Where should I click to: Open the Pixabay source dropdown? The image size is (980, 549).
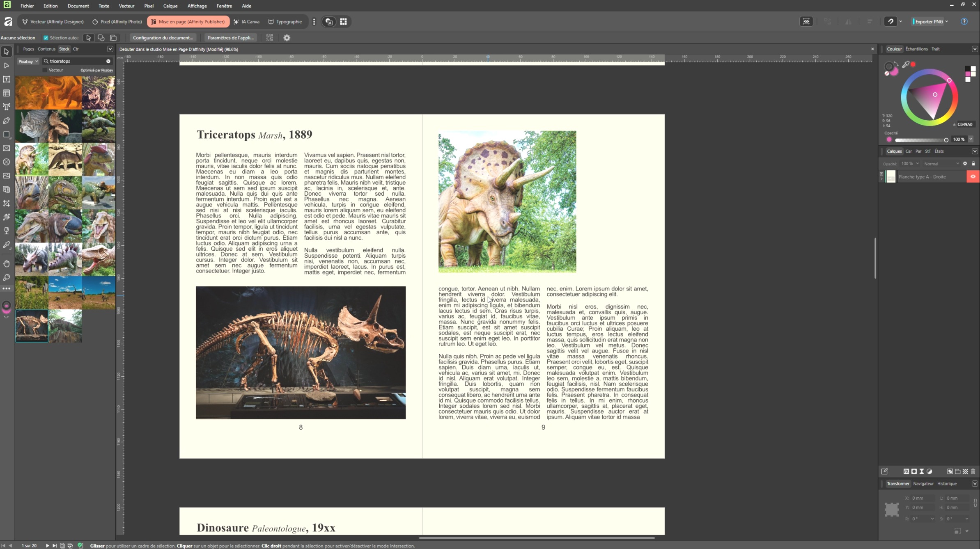28,61
